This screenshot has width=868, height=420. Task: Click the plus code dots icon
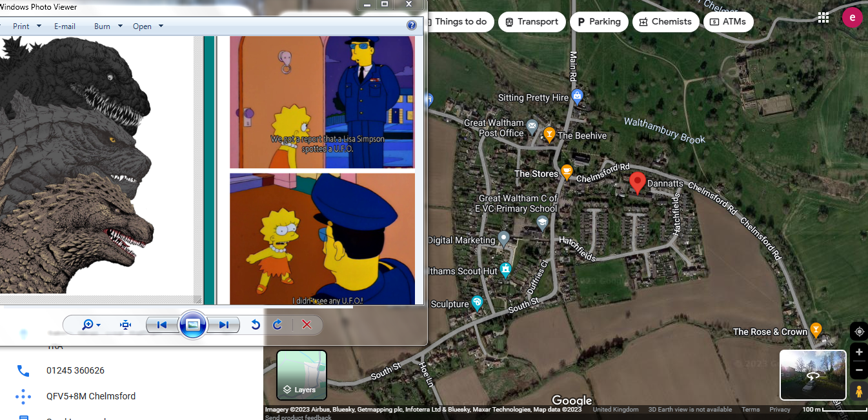coord(23,396)
